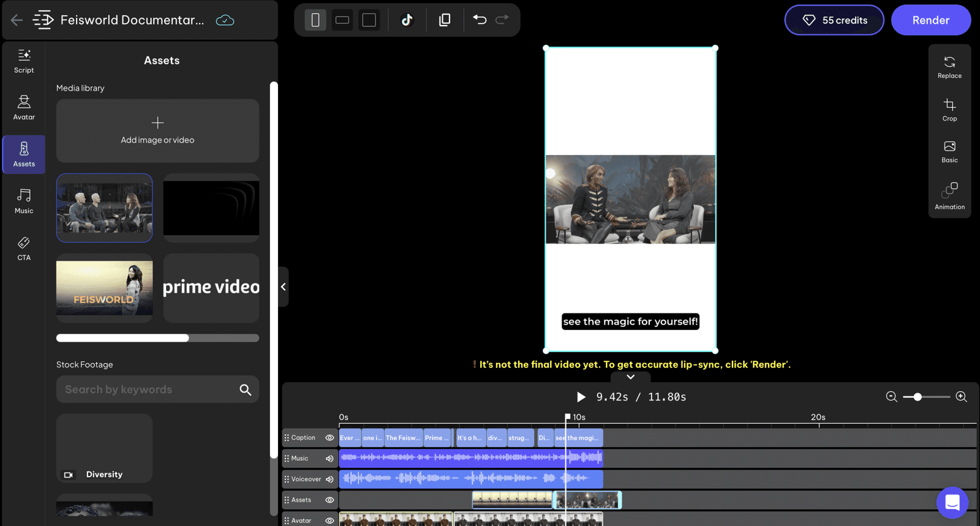Collapse the timeline with the chevron
The height and width of the screenshot is (526, 980).
[x=630, y=377]
